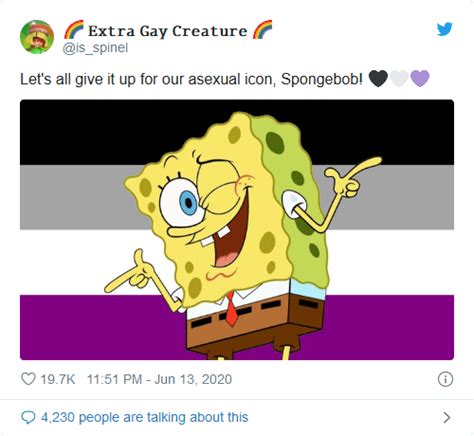Viewport: 474px width, 436px height.
Task: Click the purple heart emoji in tweet
Action: click(420, 79)
